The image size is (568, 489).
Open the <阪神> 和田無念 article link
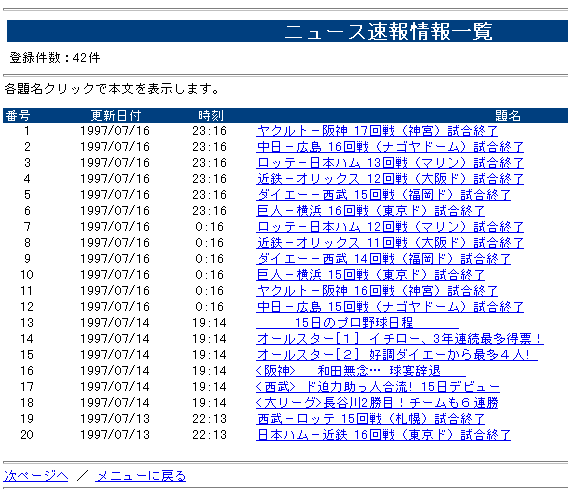361,371
